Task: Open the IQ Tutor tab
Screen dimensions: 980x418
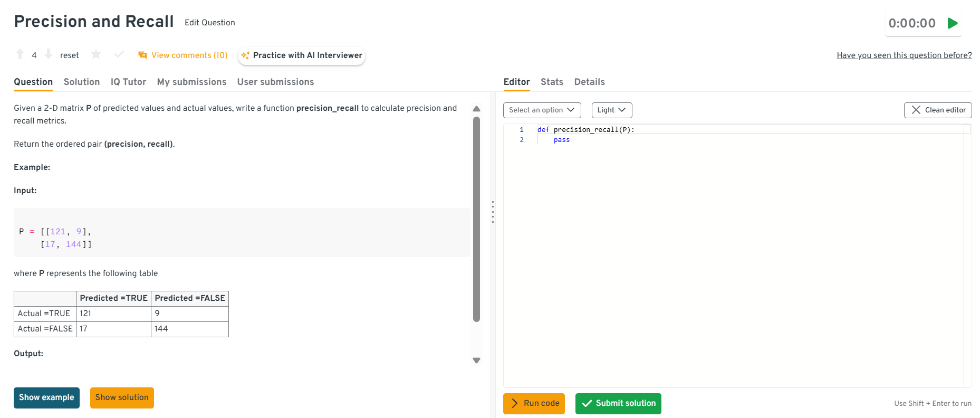Action: pyautogui.click(x=128, y=82)
